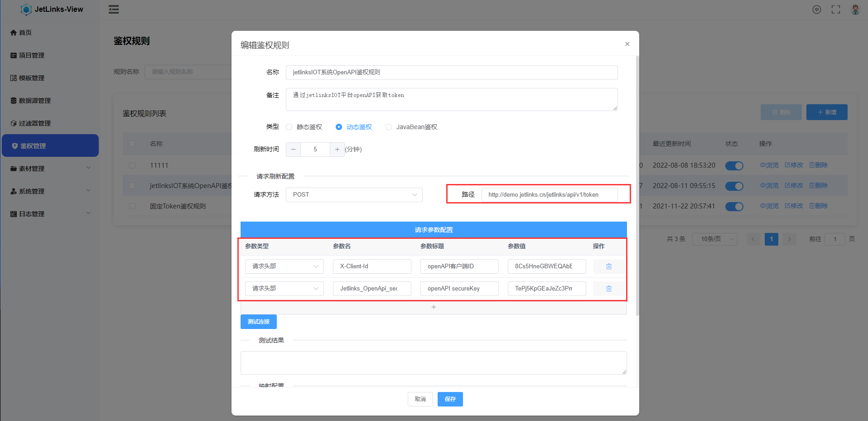Open 鉴权管理 in sidebar
The image size is (868, 421).
click(50, 145)
